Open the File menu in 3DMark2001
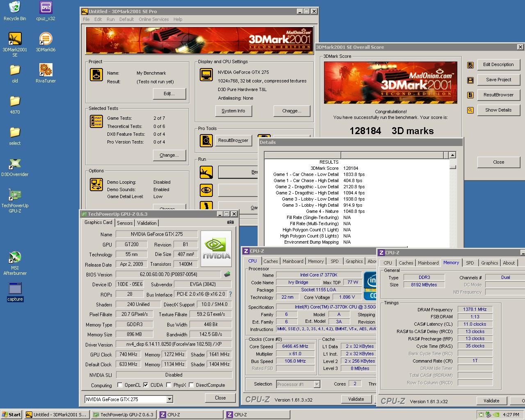Viewport: 525px width, 420px height. pyautogui.click(x=86, y=19)
